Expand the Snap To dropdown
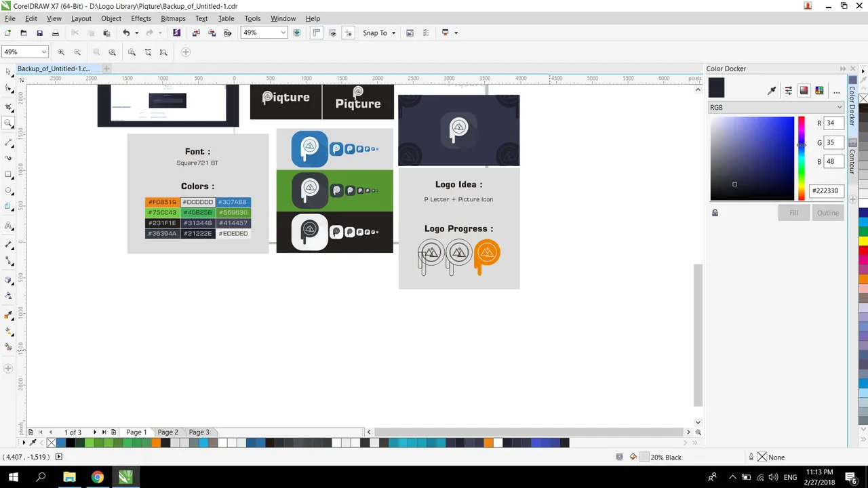This screenshot has height=488, width=868. click(x=393, y=33)
